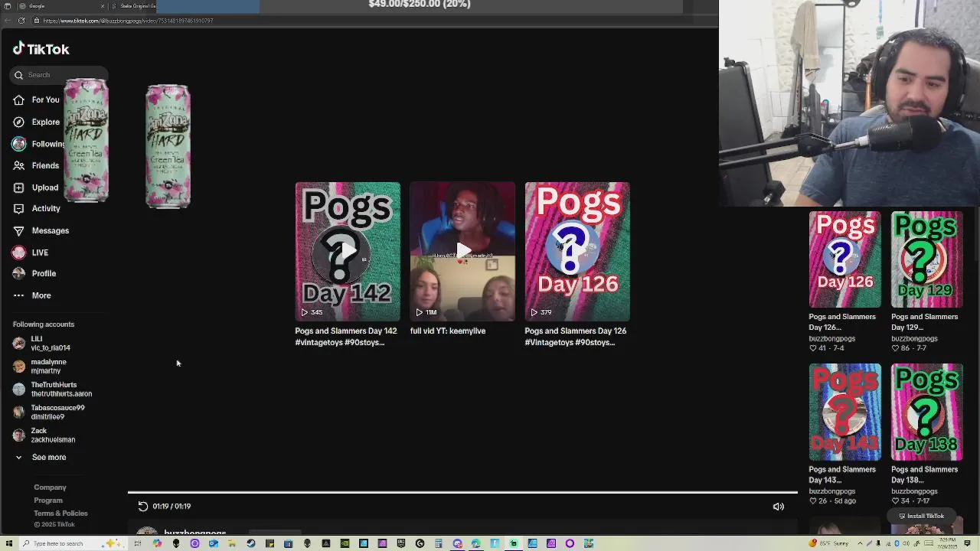Click the Day 142 title caption
The image size is (980, 551).
coord(346,337)
